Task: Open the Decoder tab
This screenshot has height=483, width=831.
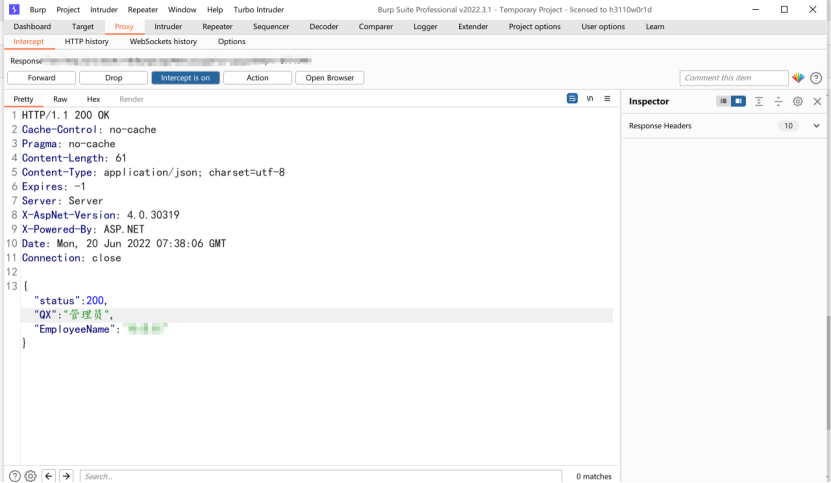Action: (324, 27)
